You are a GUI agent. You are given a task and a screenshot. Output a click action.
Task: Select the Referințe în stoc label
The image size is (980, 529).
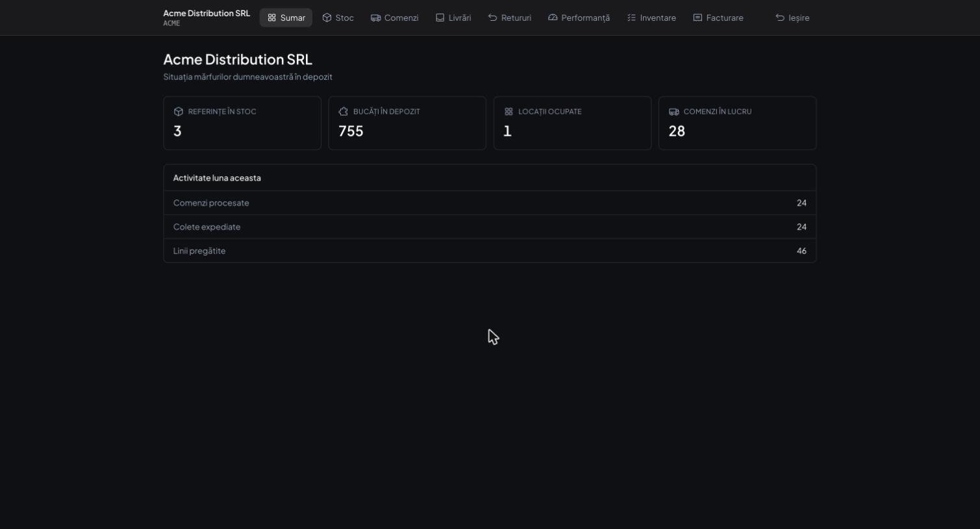click(222, 112)
